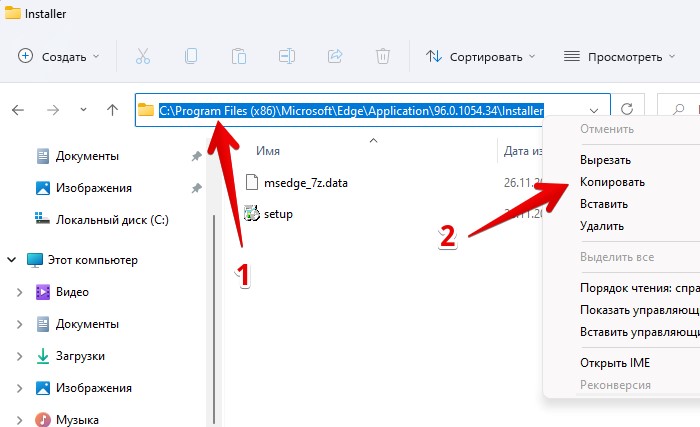Click the Delete trash icon in toolbar
Screen dimensions: 700x427
[x=383, y=56]
